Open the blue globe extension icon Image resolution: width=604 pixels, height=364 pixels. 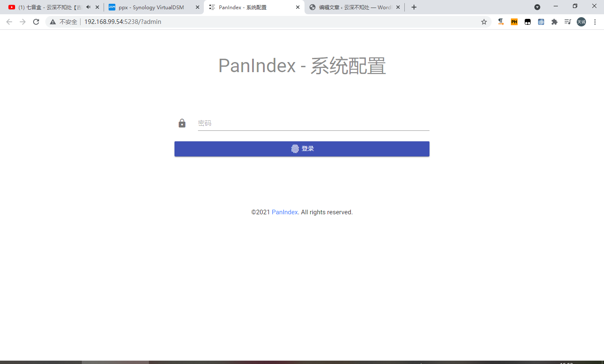[x=541, y=21]
